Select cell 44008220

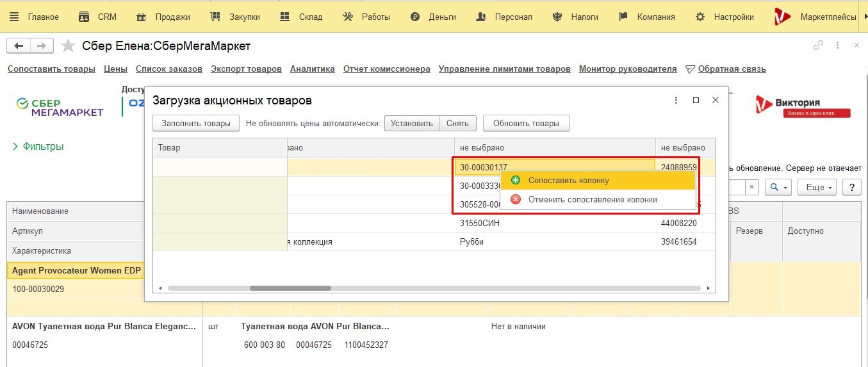pyautogui.click(x=685, y=224)
